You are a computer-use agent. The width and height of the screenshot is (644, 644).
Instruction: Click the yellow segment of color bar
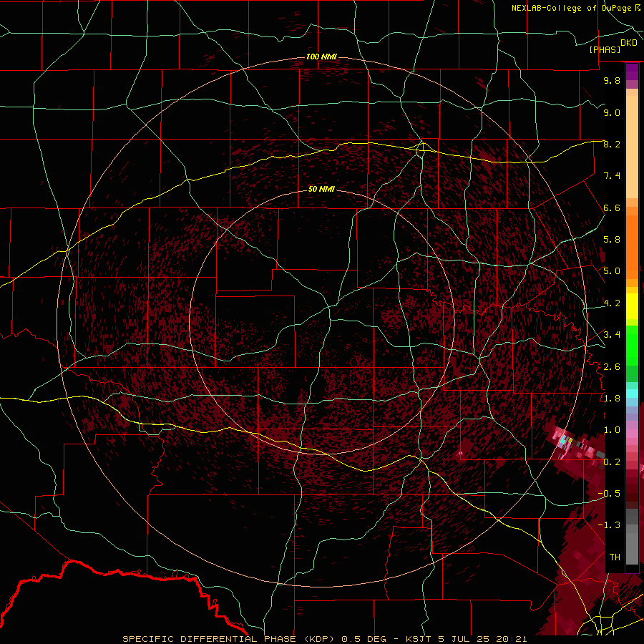pos(632,306)
